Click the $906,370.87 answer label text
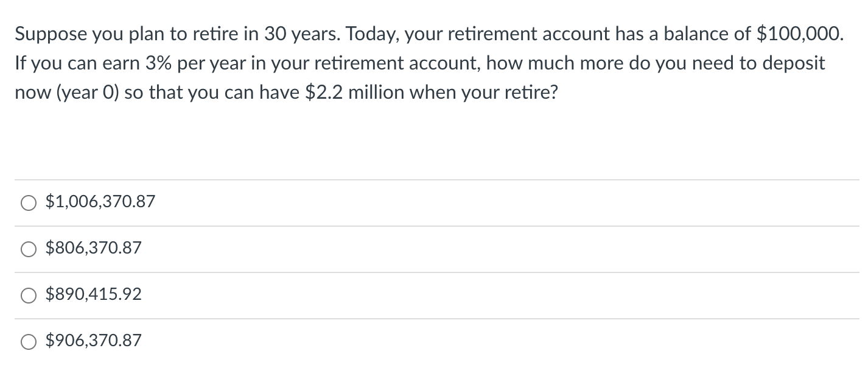868x373 pixels. [94, 341]
